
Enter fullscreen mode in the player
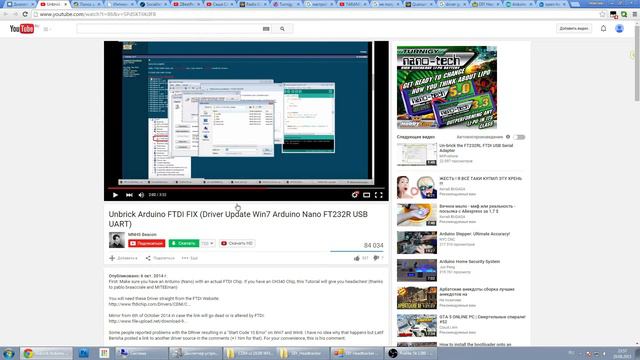pos(379,195)
